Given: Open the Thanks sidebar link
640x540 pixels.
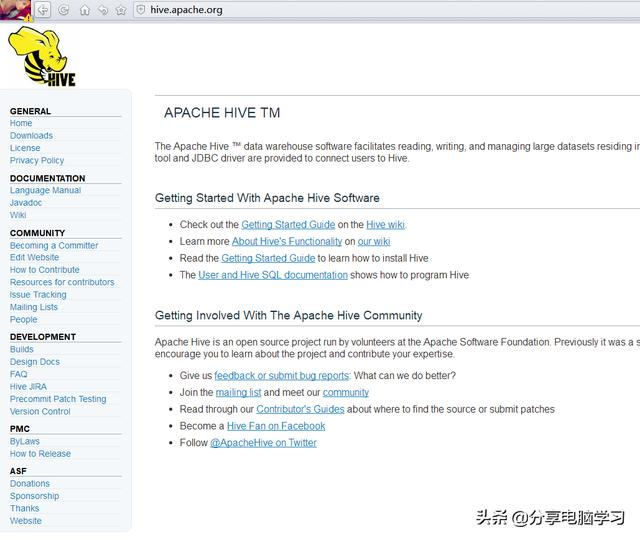Looking at the screenshot, I should click(x=24, y=508).
